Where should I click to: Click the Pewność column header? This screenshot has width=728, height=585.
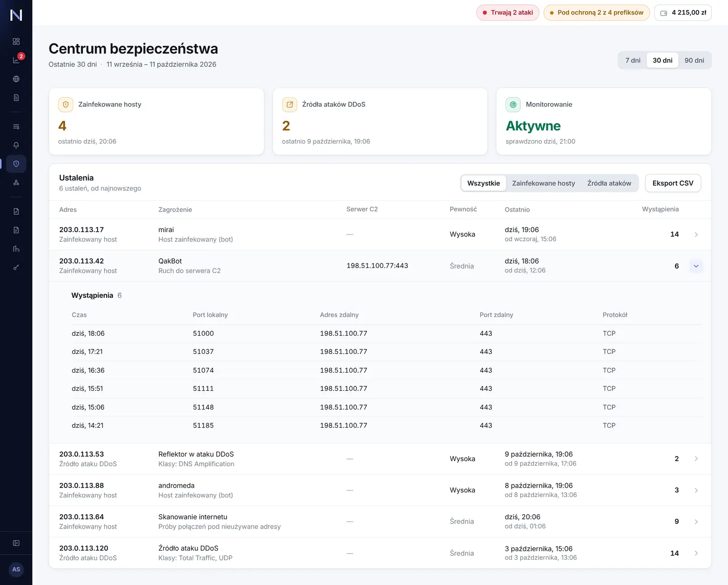point(463,209)
